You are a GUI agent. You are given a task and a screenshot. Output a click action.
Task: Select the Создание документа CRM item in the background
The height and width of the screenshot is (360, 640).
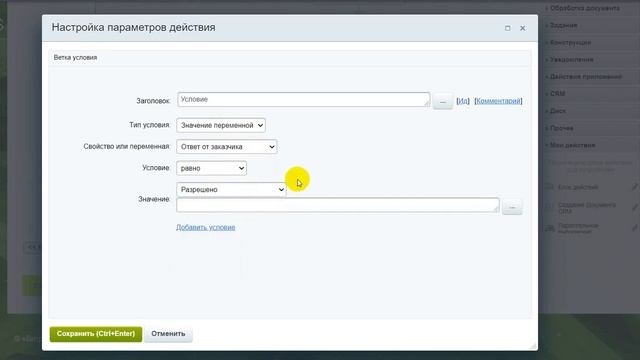(587, 208)
